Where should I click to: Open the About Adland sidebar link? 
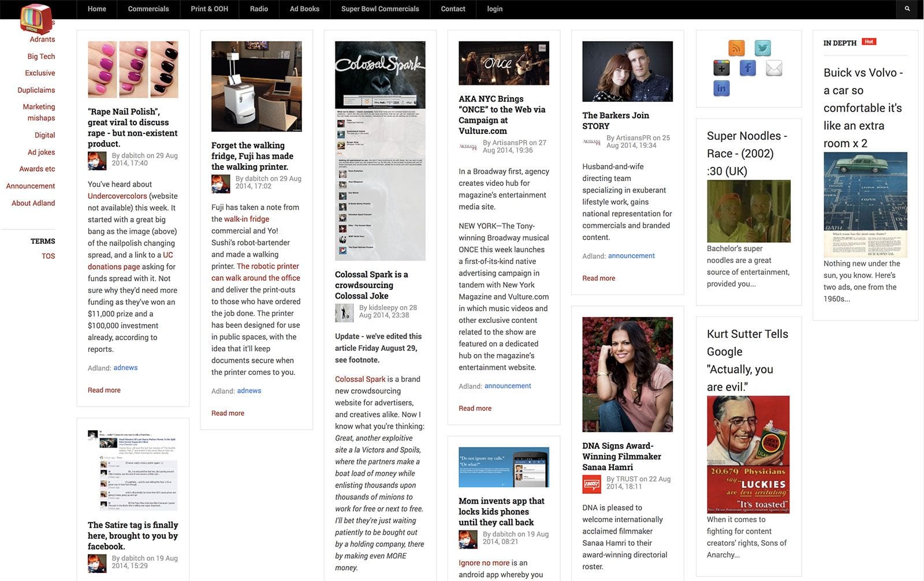[33, 203]
